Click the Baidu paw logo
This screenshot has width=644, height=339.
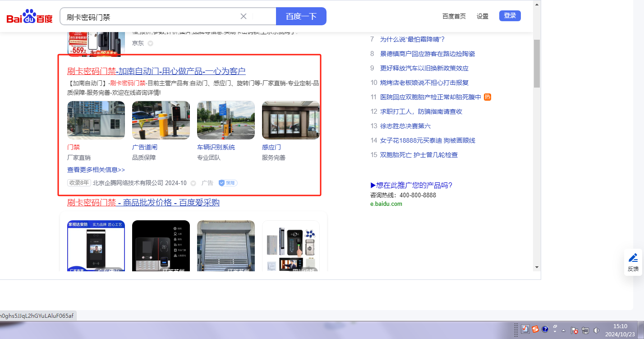point(29,16)
